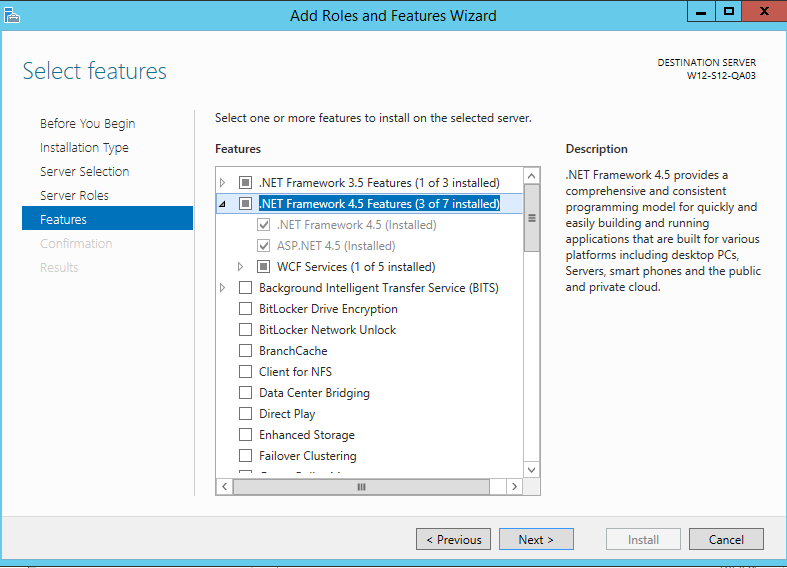Image resolution: width=787 pixels, height=568 pixels.
Task: Collapse .NET Framework 4.5 Features node
Action: pos(222,204)
